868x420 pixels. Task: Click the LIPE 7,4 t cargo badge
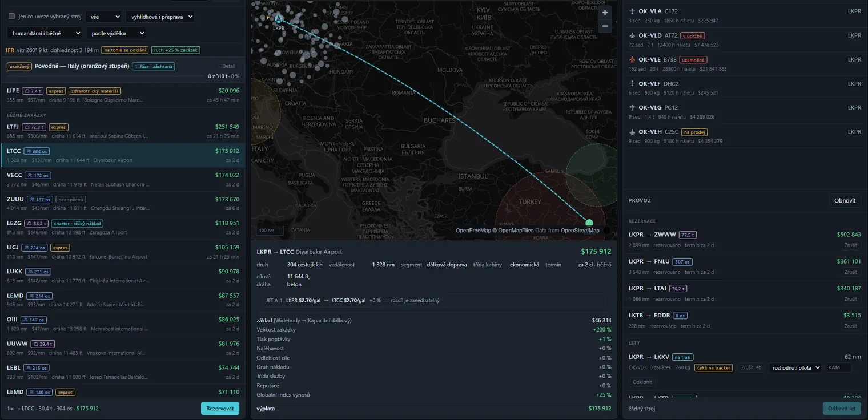coord(33,91)
